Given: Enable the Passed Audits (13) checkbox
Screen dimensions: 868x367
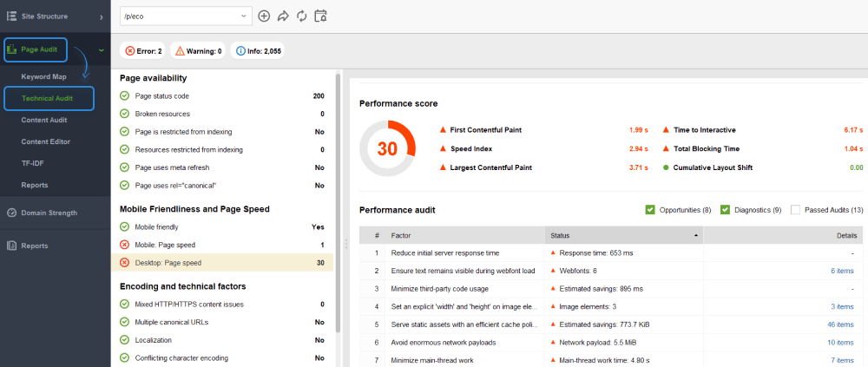Looking at the screenshot, I should pyautogui.click(x=795, y=210).
